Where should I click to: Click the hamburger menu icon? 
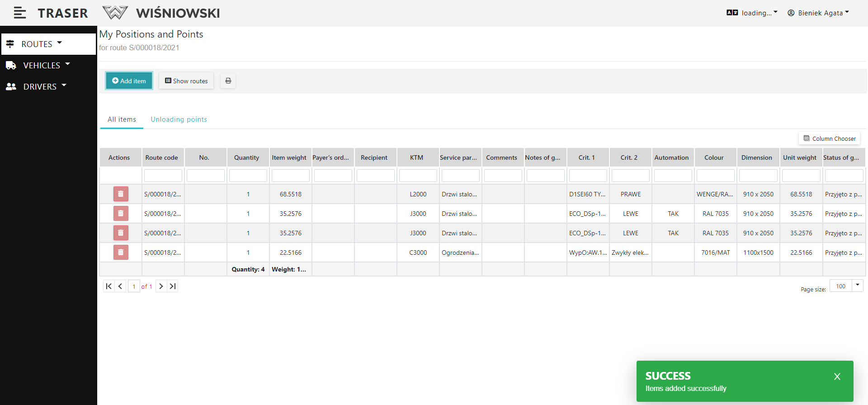coord(19,13)
